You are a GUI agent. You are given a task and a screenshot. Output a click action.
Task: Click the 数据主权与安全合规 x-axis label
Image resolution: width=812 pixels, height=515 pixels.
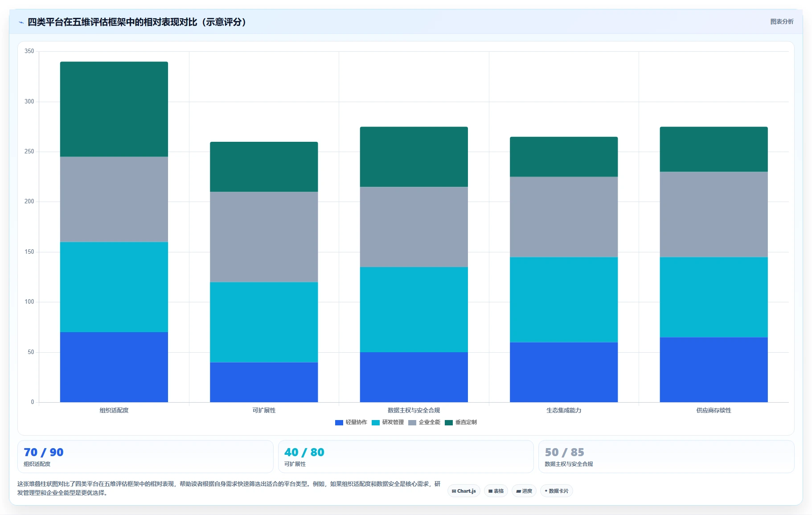414,410
